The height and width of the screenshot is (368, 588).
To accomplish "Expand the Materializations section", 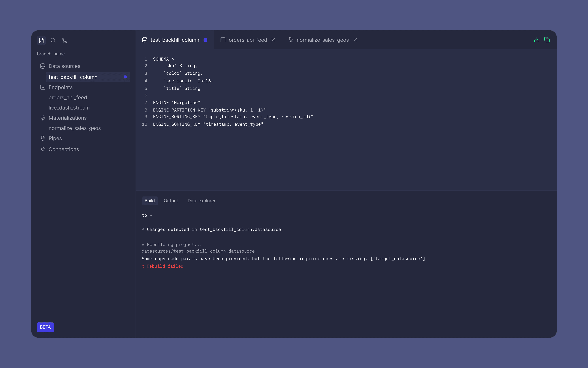I will coord(67,118).
